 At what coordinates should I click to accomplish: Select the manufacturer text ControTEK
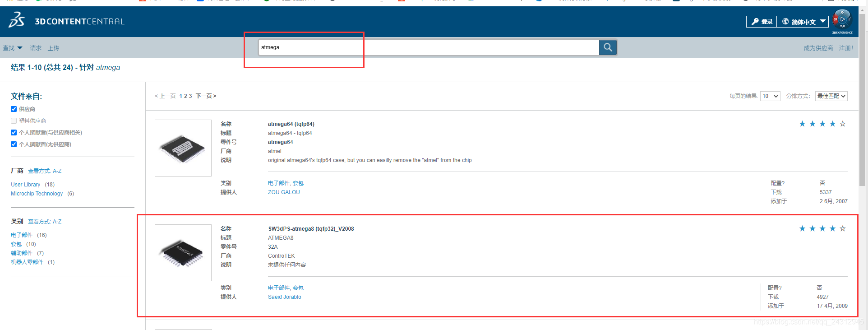pyautogui.click(x=282, y=256)
